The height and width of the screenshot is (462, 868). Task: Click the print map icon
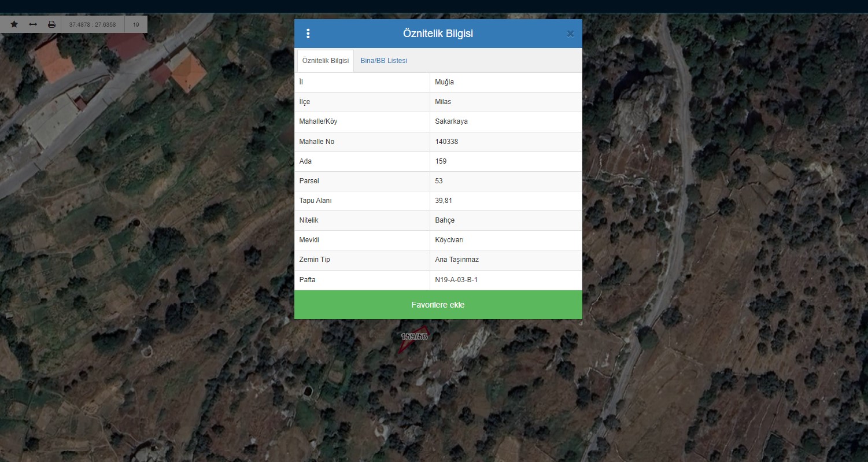point(51,24)
